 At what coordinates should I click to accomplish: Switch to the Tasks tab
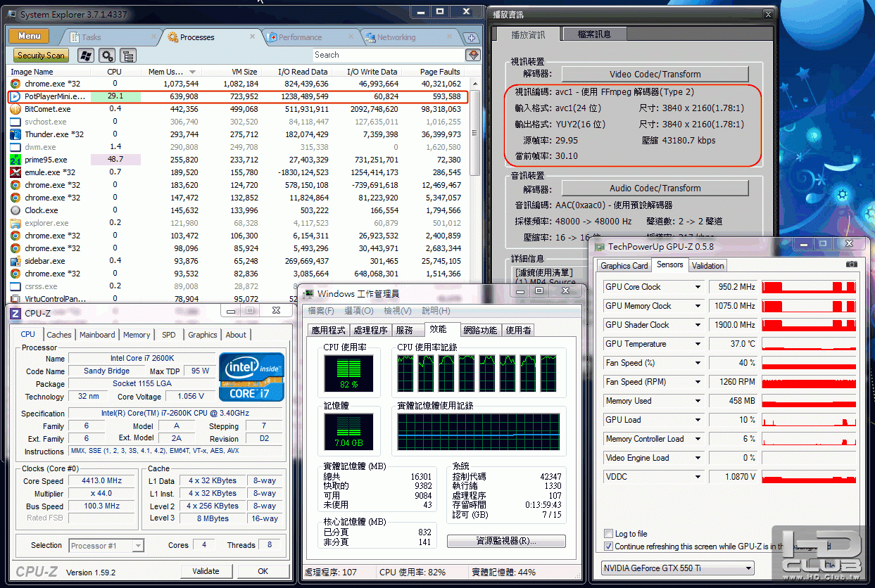click(x=91, y=37)
